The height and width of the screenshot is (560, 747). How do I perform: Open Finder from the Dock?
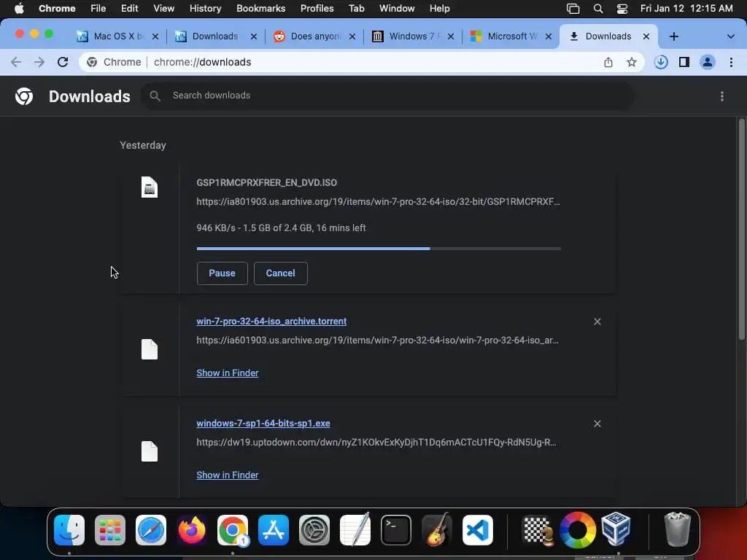69,529
